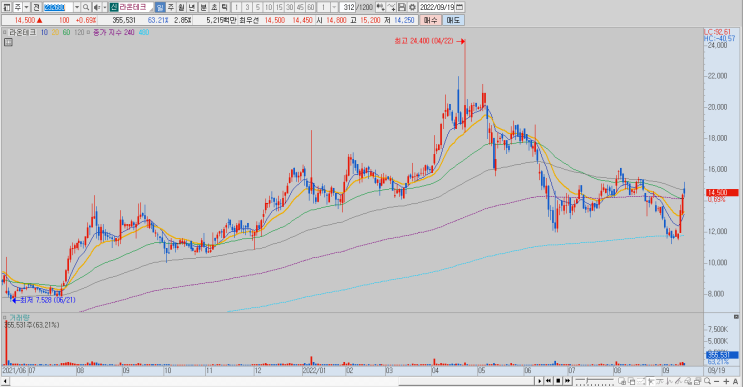
Task: Open the chart grid icon under legend
Action: pyautogui.click(x=8, y=42)
